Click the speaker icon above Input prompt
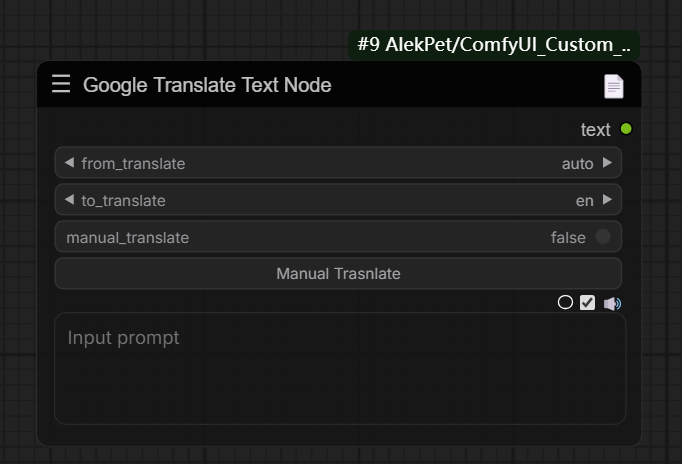Image resolution: width=682 pixels, height=464 pixels. [612, 303]
